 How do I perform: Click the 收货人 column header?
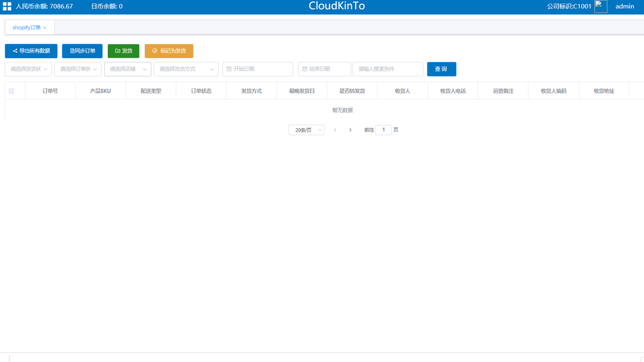[403, 91]
